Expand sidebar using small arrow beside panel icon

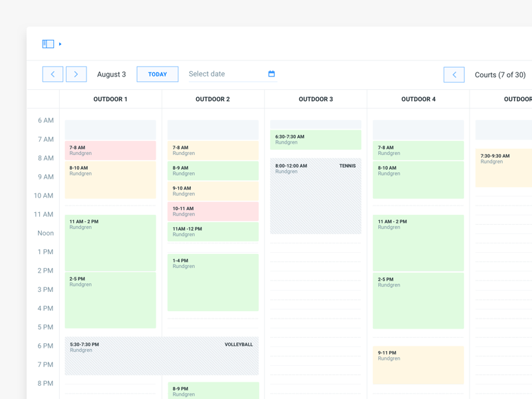(x=61, y=45)
